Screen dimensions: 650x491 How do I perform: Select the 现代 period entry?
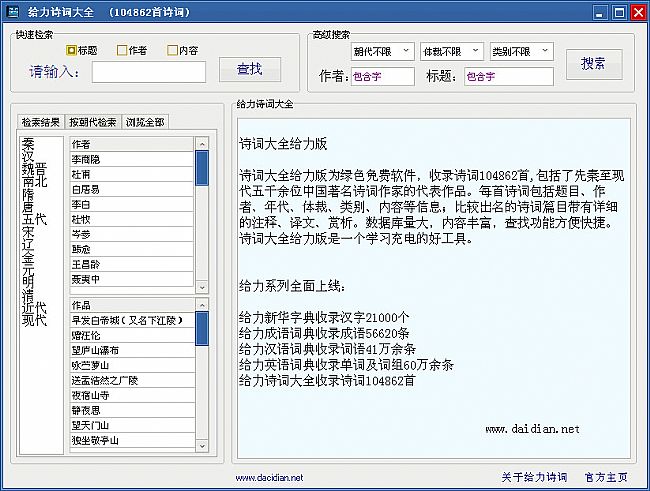point(34,320)
